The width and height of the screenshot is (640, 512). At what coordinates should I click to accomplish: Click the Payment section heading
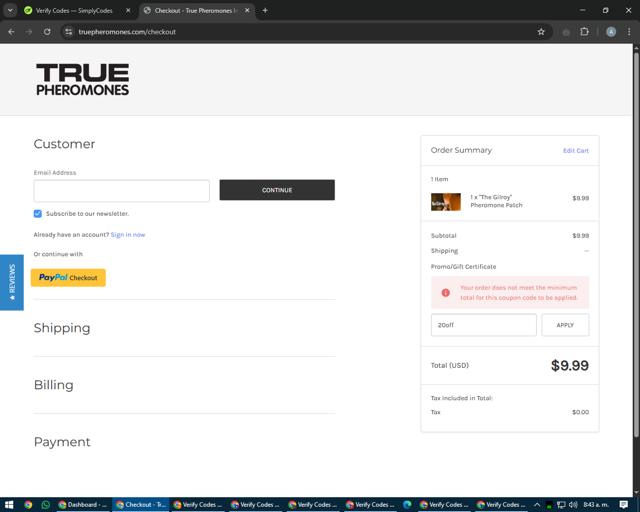tap(62, 442)
